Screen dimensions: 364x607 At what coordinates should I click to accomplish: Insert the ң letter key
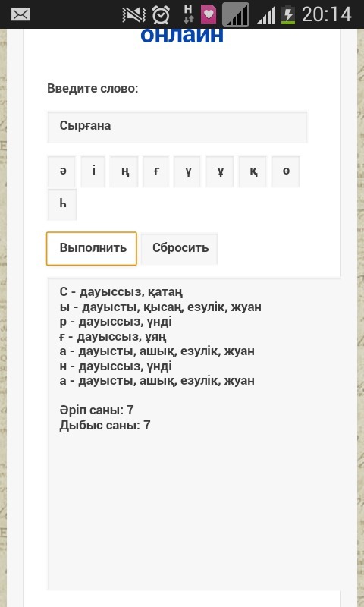(x=124, y=171)
